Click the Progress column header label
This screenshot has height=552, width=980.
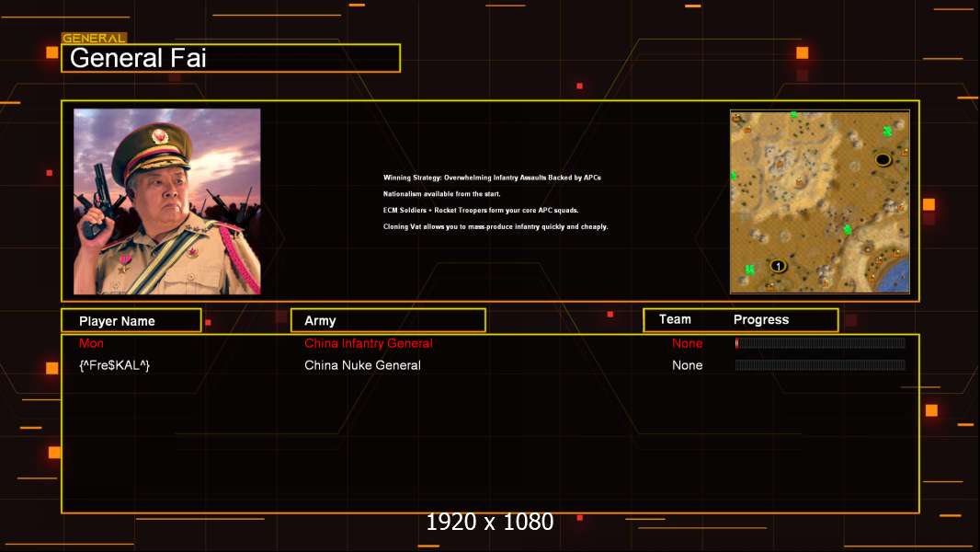[760, 319]
